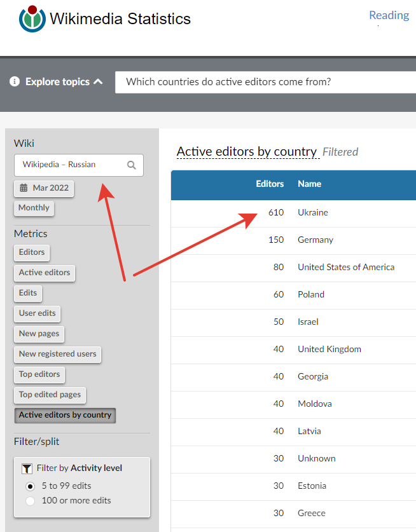The width and height of the screenshot is (416, 532).
Task: Click the Editors metric button
Action: click(x=32, y=252)
